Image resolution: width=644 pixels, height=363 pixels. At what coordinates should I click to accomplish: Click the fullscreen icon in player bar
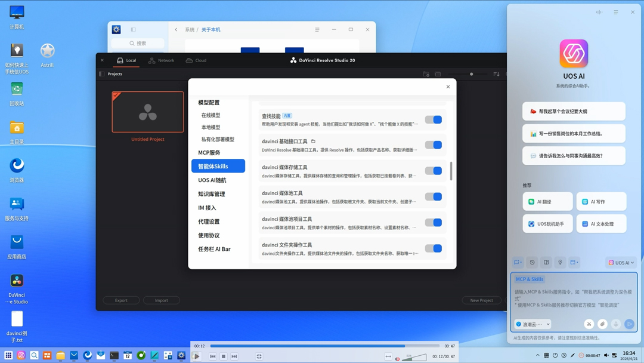[259, 356]
